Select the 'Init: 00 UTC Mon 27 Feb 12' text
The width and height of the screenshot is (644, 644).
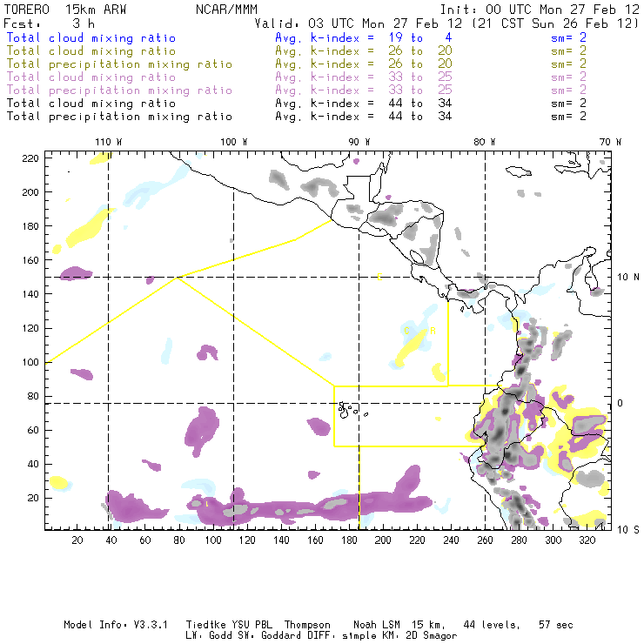click(x=540, y=10)
